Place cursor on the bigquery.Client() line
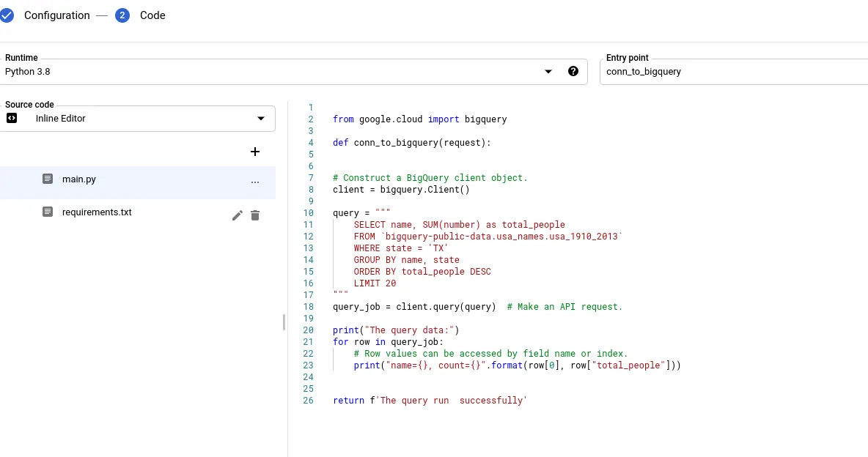868x457 pixels. tap(400, 190)
